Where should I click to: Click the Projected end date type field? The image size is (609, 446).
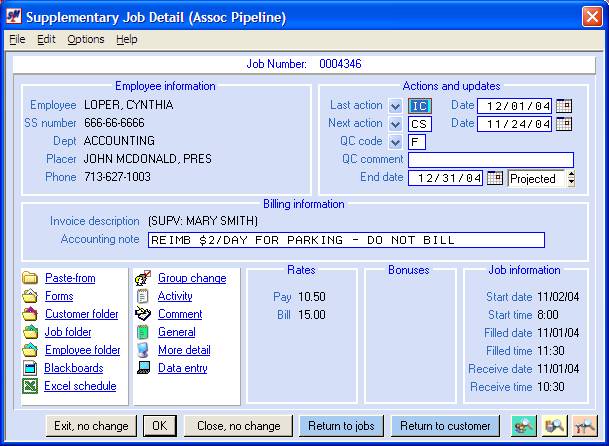(x=537, y=178)
